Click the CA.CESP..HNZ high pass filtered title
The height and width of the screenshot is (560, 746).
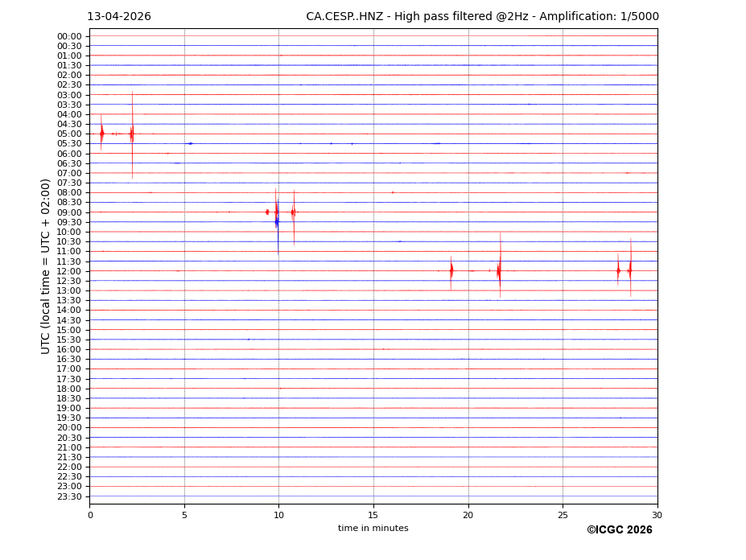482,17
